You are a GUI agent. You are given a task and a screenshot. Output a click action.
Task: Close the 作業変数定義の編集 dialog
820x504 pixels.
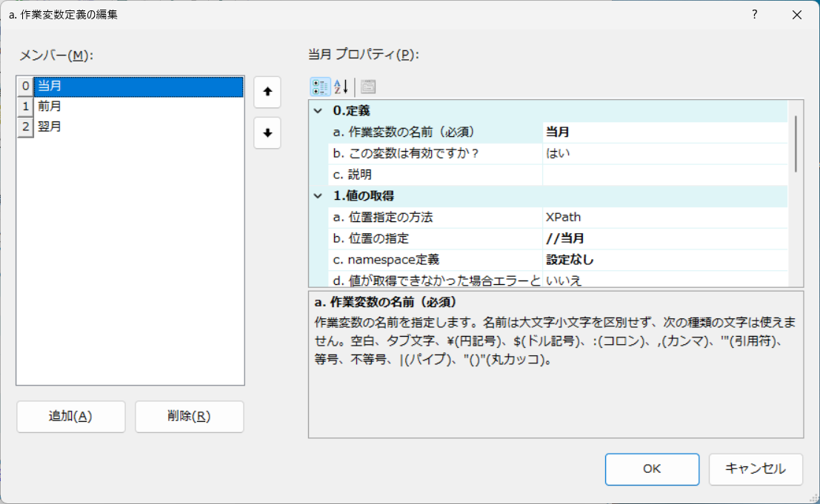[796, 15]
